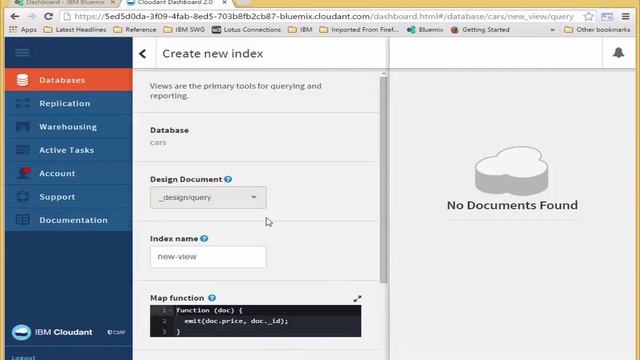Click the Replication icon in sidebar
The width and height of the screenshot is (640, 360).
pos(22,103)
